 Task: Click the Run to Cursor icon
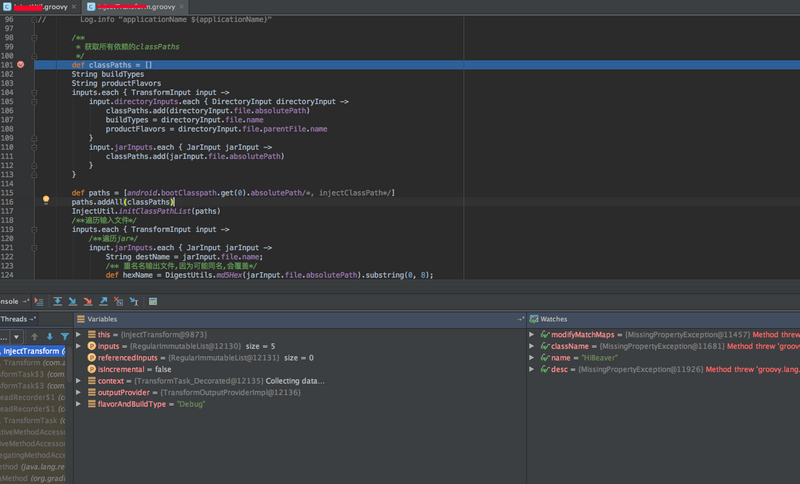click(x=134, y=301)
